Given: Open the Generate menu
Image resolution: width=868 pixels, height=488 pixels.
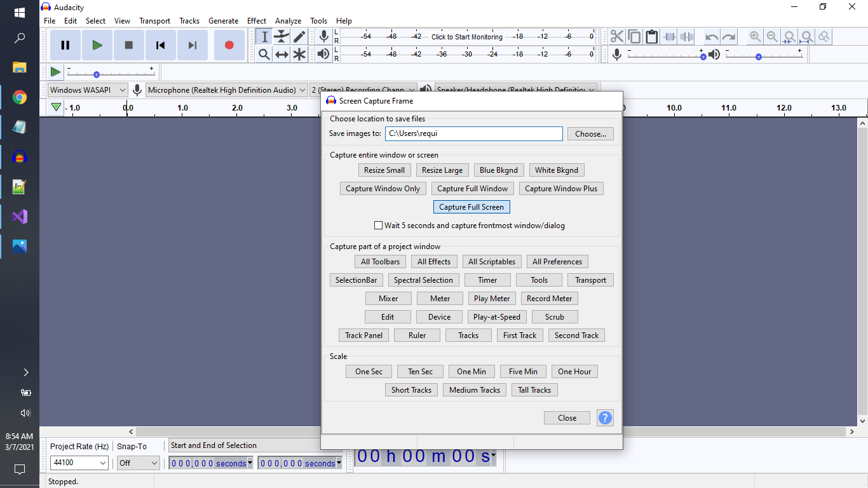Looking at the screenshot, I should [x=224, y=21].
